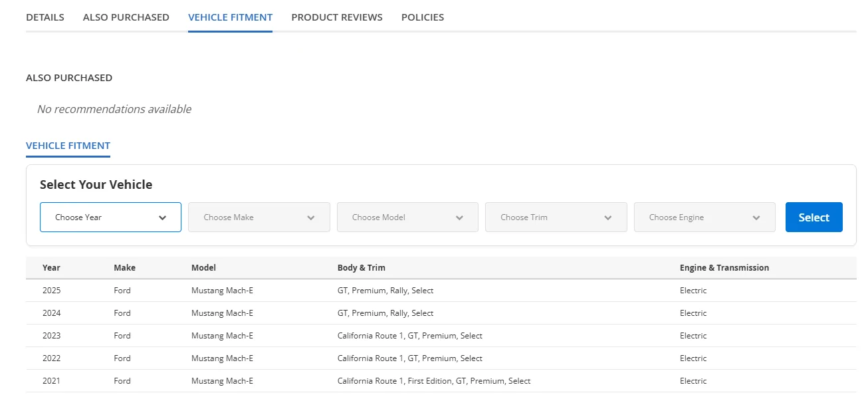The height and width of the screenshot is (395, 868).
Task: Select the 2022 year cell
Action: point(51,358)
